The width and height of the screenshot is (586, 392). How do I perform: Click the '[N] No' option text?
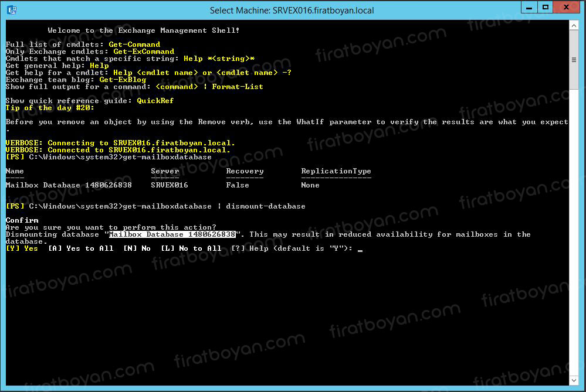(137, 248)
